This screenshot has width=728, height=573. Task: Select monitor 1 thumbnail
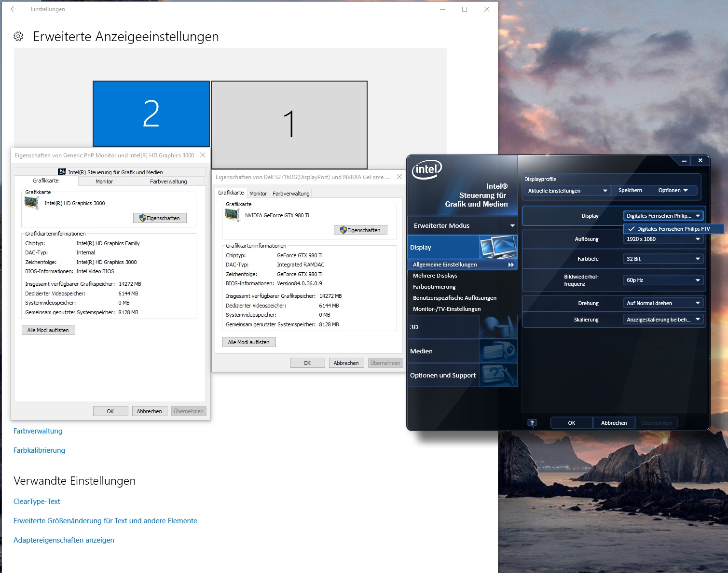[289, 125]
